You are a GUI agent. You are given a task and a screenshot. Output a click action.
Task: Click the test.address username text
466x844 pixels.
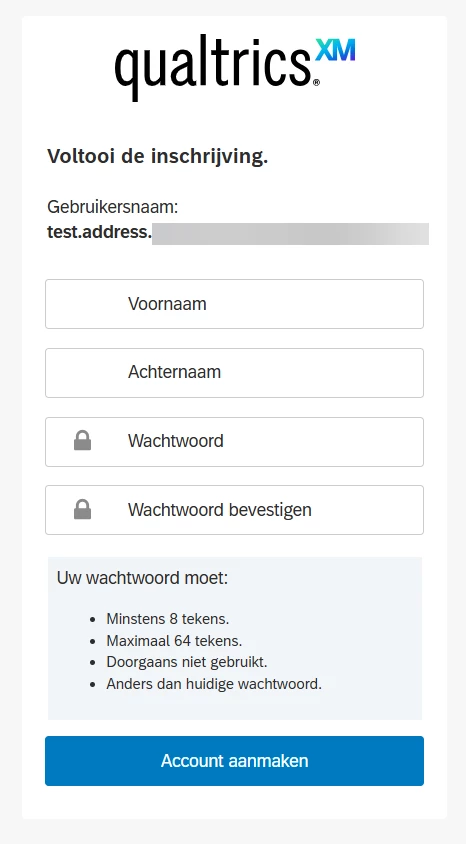(x=100, y=233)
